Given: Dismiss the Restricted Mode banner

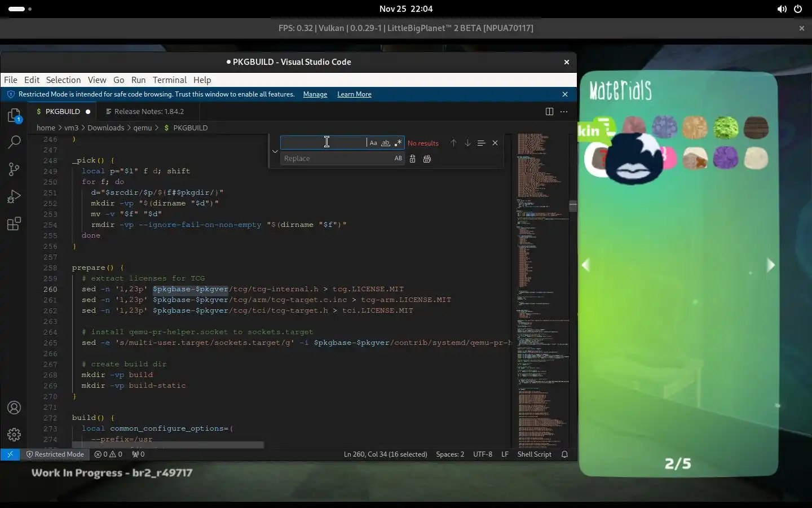Looking at the screenshot, I should pyautogui.click(x=565, y=94).
